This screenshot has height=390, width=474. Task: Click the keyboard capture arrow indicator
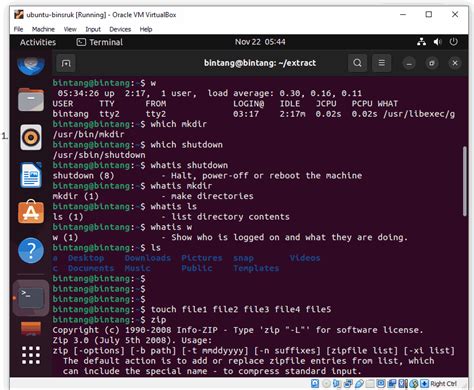(424, 384)
